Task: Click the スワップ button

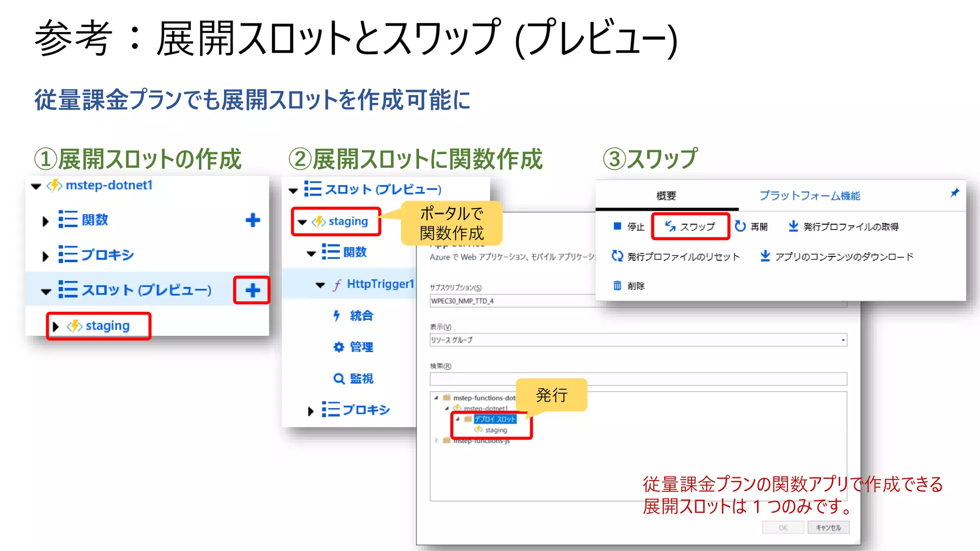Action: pos(690,226)
